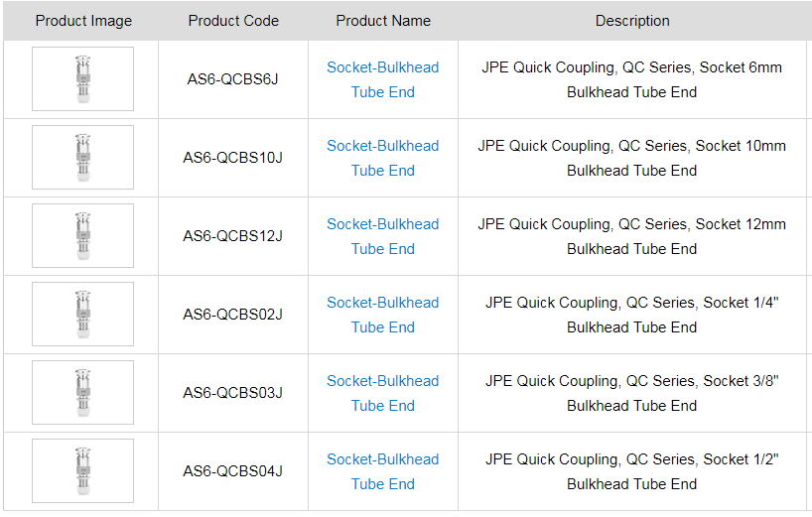
Task: Open the AS6-QCBS10J product image
Action: tap(82, 158)
